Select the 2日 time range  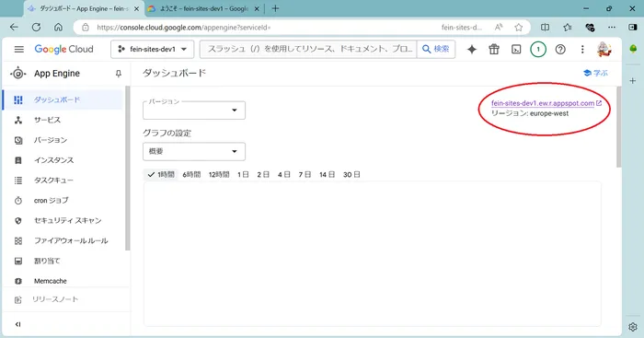click(x=263, y=175)
